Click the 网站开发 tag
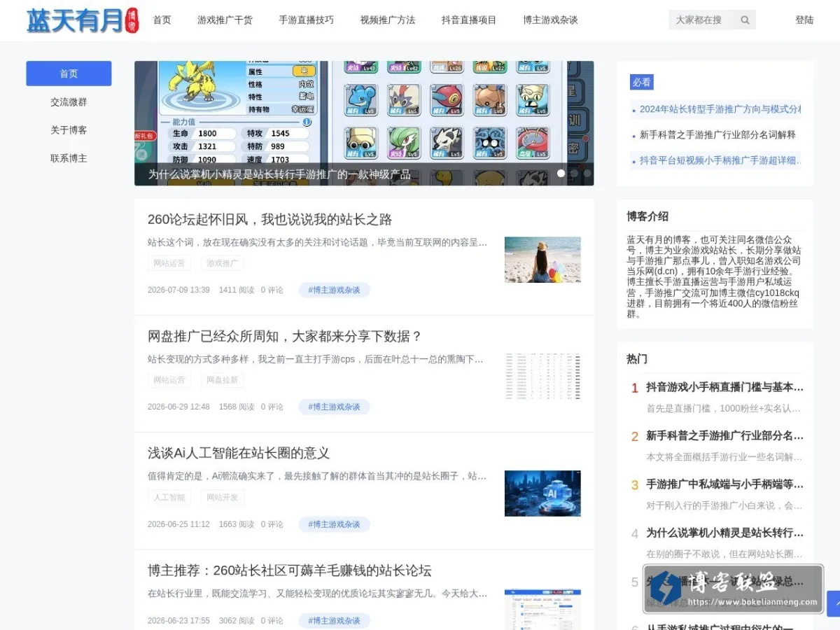Viewport: 840px width, 630px height. 223,498
